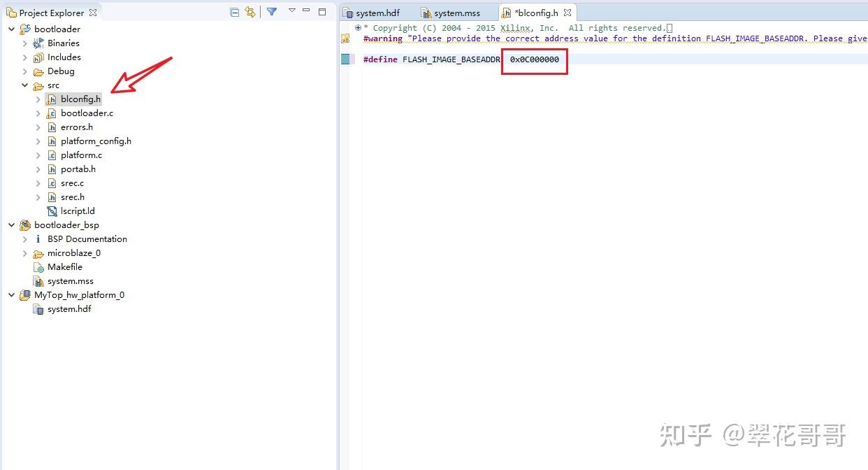Click Collapse All icon in Project Explorer
This screenshot has width=868, height=470.
point(234,12)
